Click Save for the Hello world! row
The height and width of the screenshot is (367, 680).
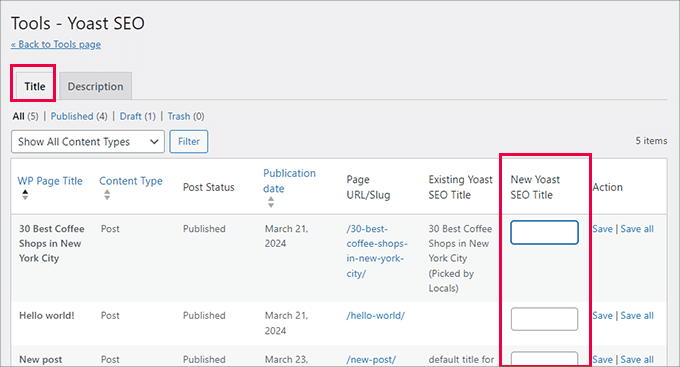(602, 315)
